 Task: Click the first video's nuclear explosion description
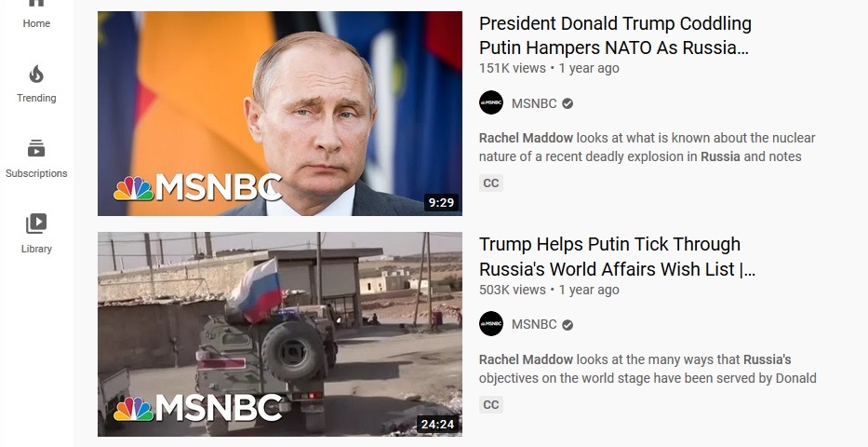tap(647, 147)
